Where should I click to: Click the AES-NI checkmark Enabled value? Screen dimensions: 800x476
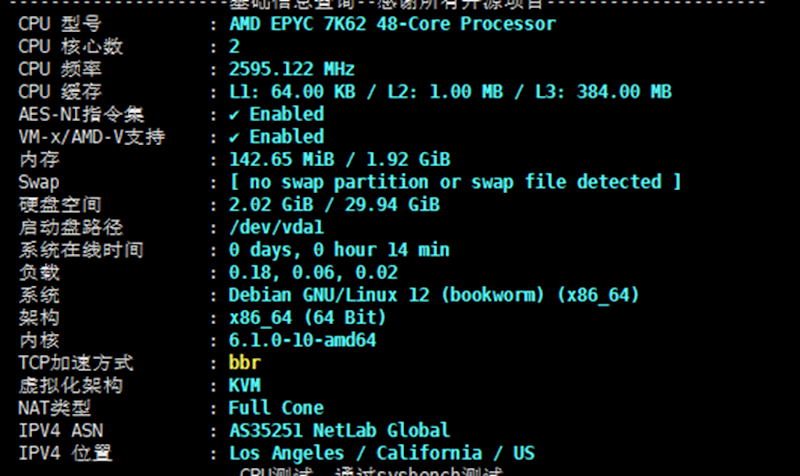(277, 114)
